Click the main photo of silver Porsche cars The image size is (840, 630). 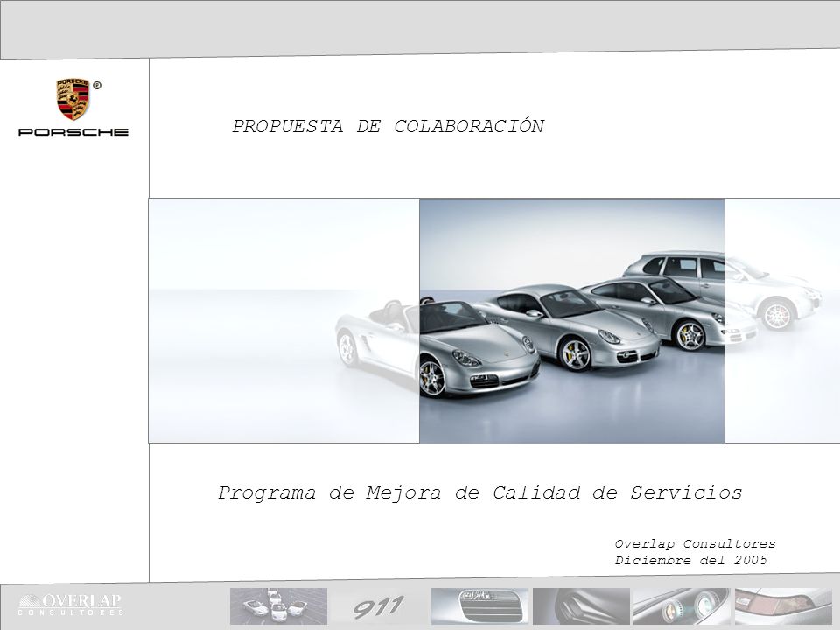click(x=571, y=321)
